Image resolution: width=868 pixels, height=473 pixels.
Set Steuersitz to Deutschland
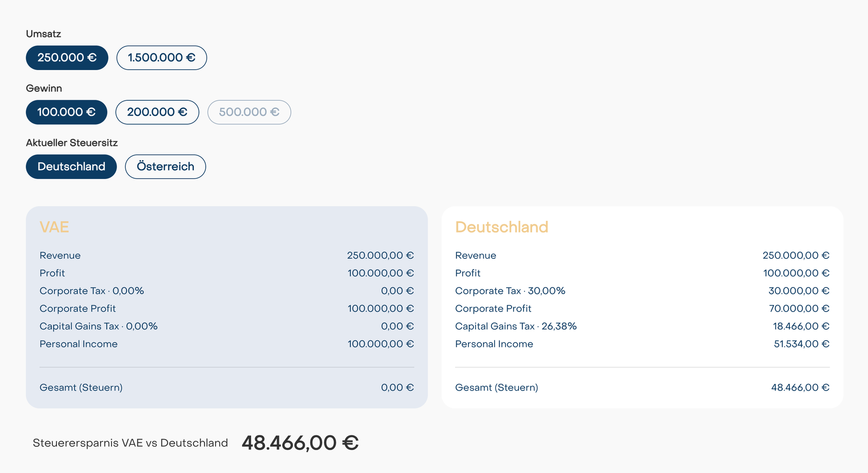[71, 166]
